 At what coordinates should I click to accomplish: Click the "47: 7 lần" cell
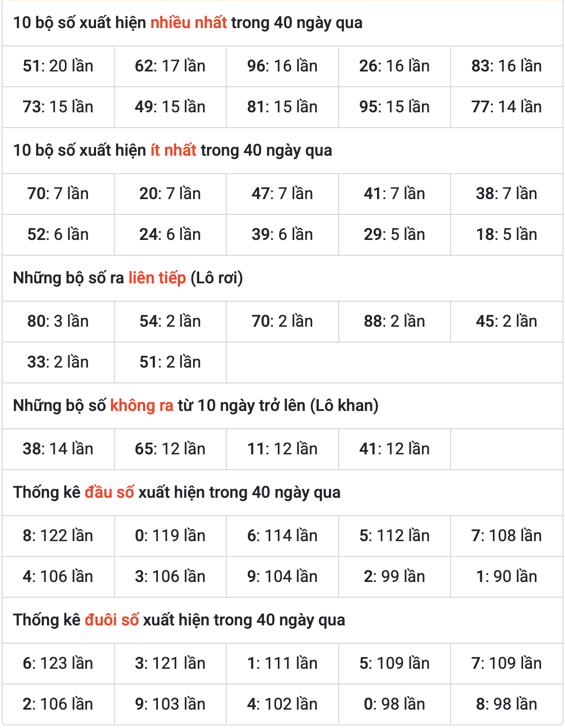(282, 194)
